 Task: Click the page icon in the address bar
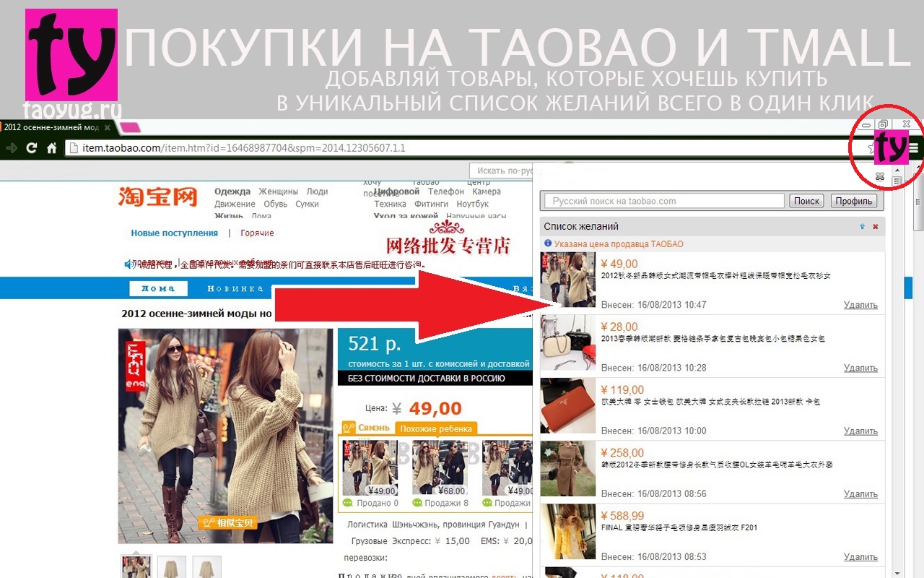coord(74,148)
